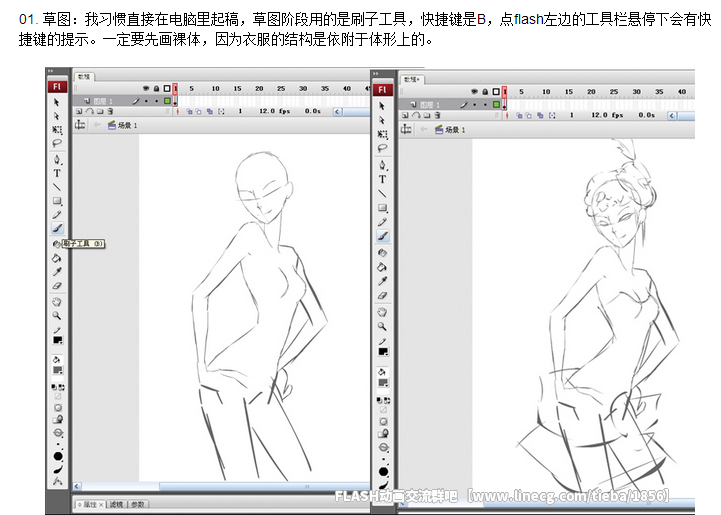Screen dimensions: 721x515
Task: Toggle onion skin outlines in left window timeline
Action: point(198,111)
